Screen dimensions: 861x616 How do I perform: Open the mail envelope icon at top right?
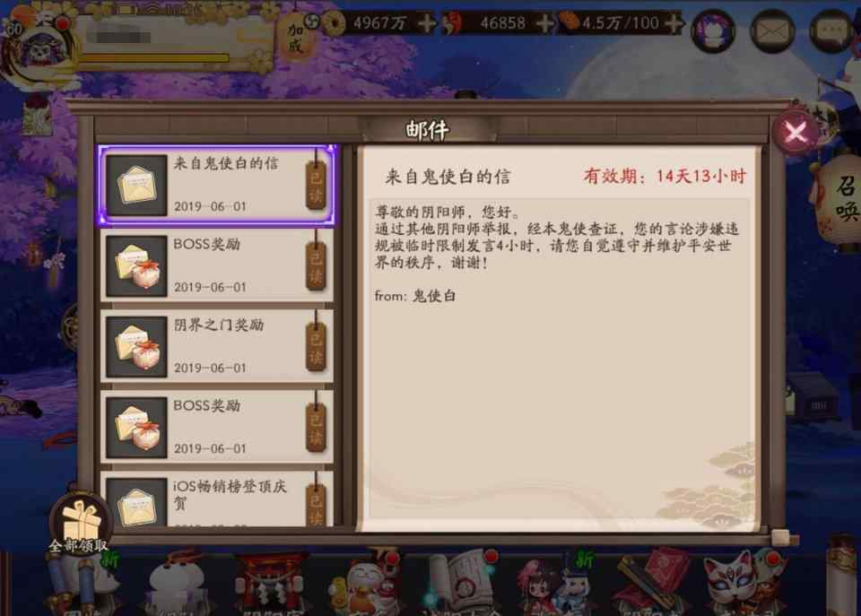click(x=772, y=30)
